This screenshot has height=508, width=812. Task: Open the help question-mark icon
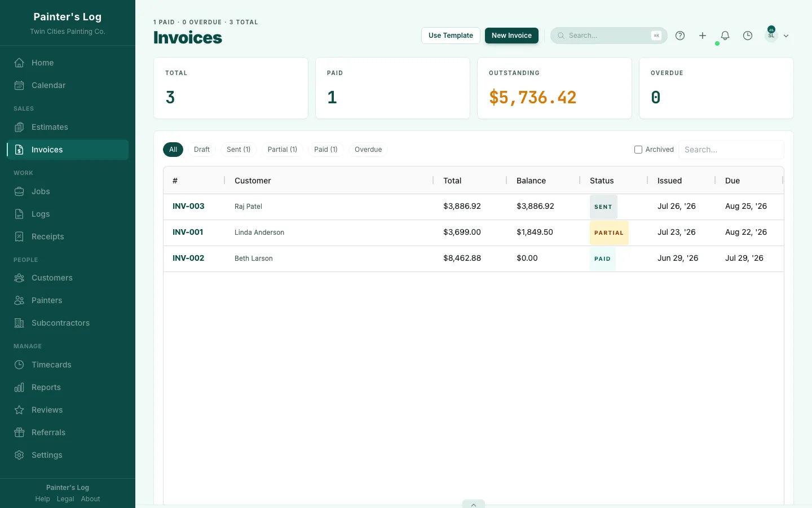point(680,36)
